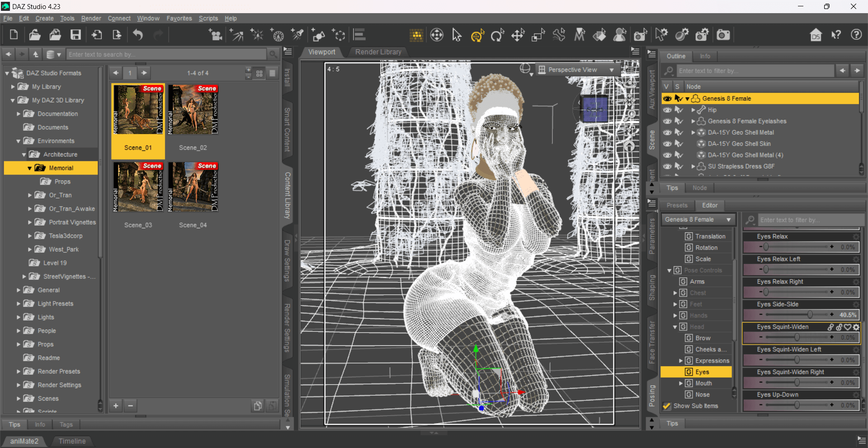Toggle selectability arrow for Hip node
The height and width of the screenshot is (448, 868).
pos(679,110)
